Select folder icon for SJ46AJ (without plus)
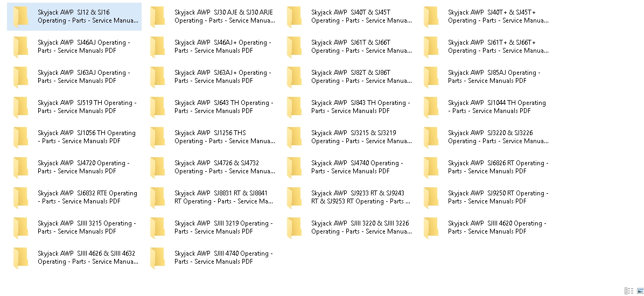 (21, 47)
